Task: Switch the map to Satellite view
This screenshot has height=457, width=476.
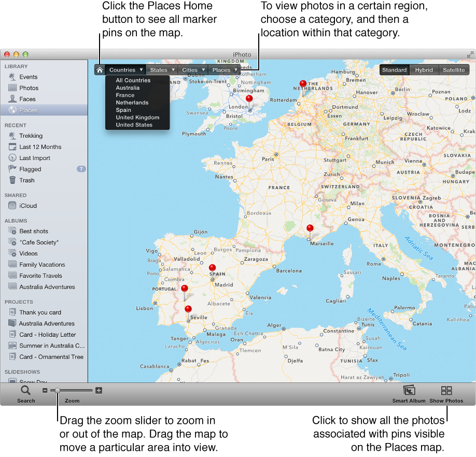Action: tap(454, 69)
